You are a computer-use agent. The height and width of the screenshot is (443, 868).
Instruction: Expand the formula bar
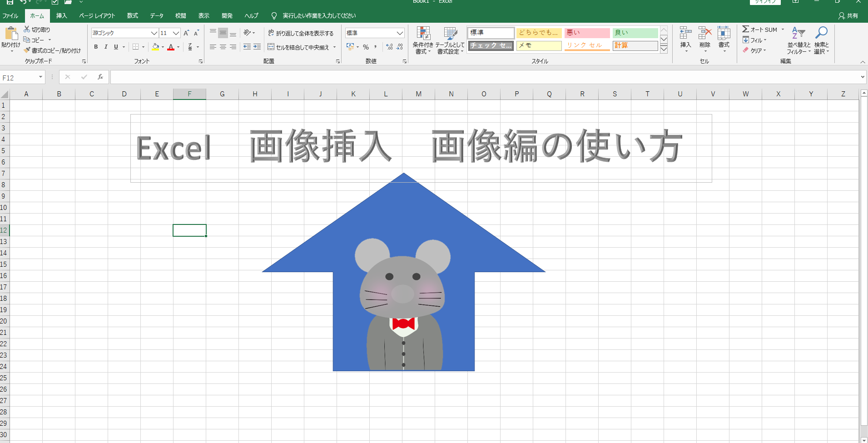[863, 77]
